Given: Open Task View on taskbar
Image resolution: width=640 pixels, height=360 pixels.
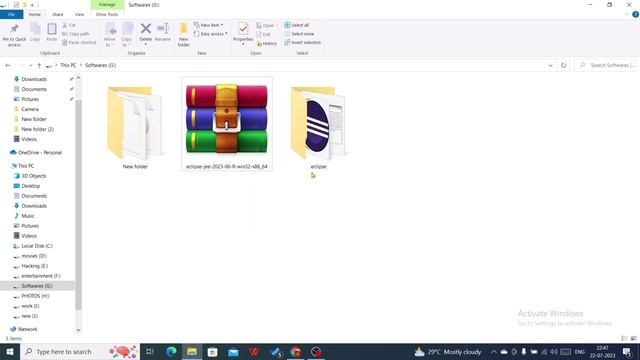Looking at the screenshot, I should [149, 351].
